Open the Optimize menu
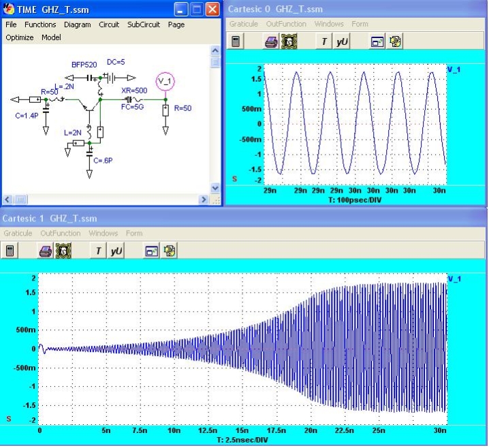The width and height of the screenshot is (489, 448). (19, 37)
